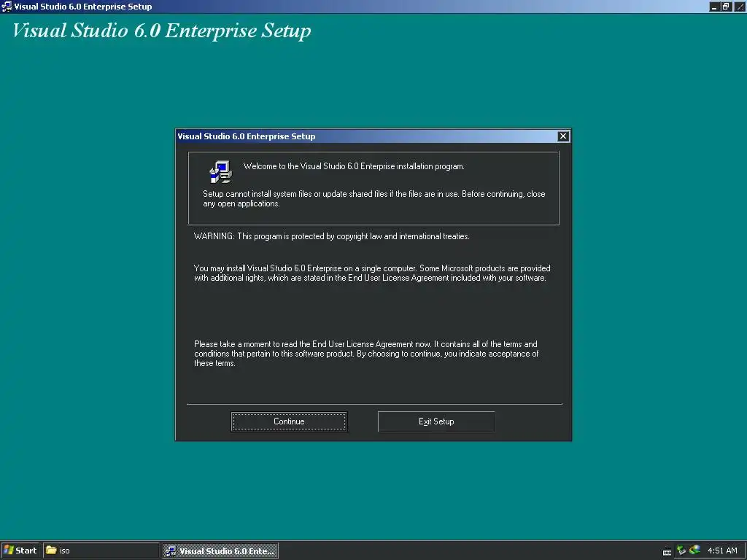Click the 'Setup cannot install system files' text
This screenshot has width=747, height=560.
coord(374,198)
